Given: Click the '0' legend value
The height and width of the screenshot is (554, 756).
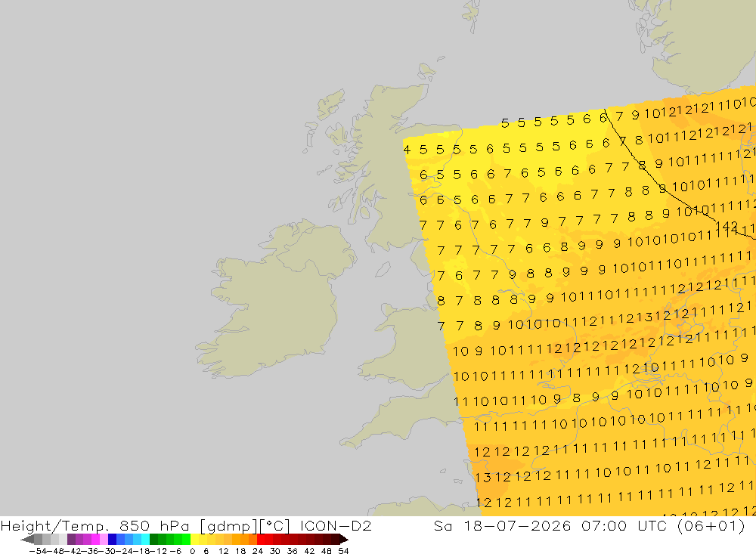Looking at the screenshot, I should click(x=192, y=551).
